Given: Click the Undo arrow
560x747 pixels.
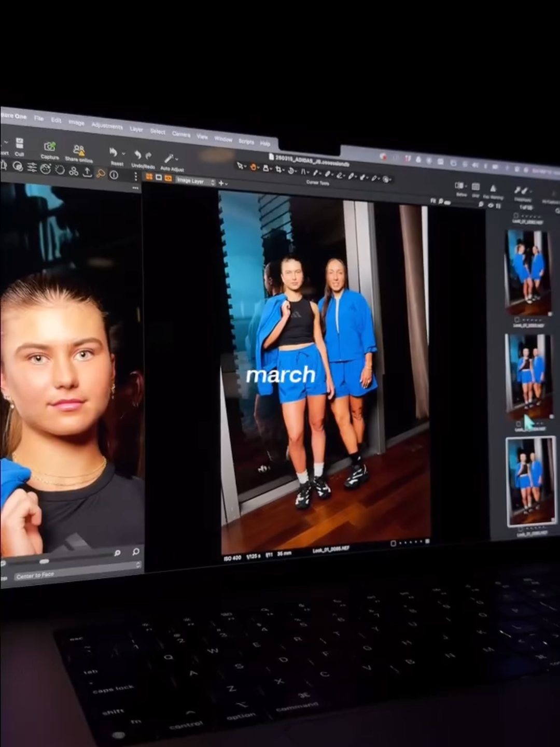Looking at the screenshot, I should 138,155.
